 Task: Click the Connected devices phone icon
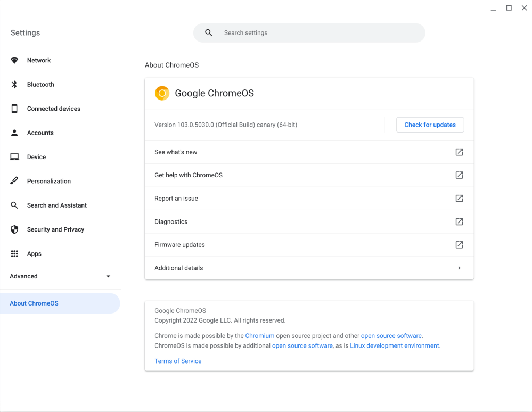(x=14, y=109)
